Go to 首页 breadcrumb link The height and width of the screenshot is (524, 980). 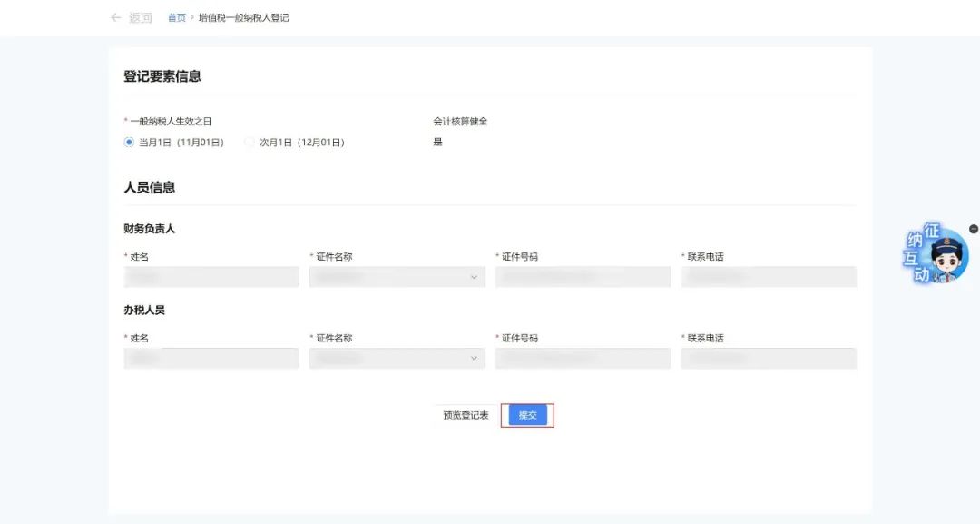[176, 17]
